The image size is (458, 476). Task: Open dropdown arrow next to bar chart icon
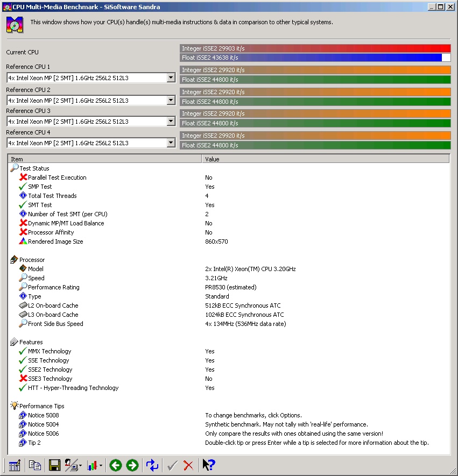pos(101,465)
